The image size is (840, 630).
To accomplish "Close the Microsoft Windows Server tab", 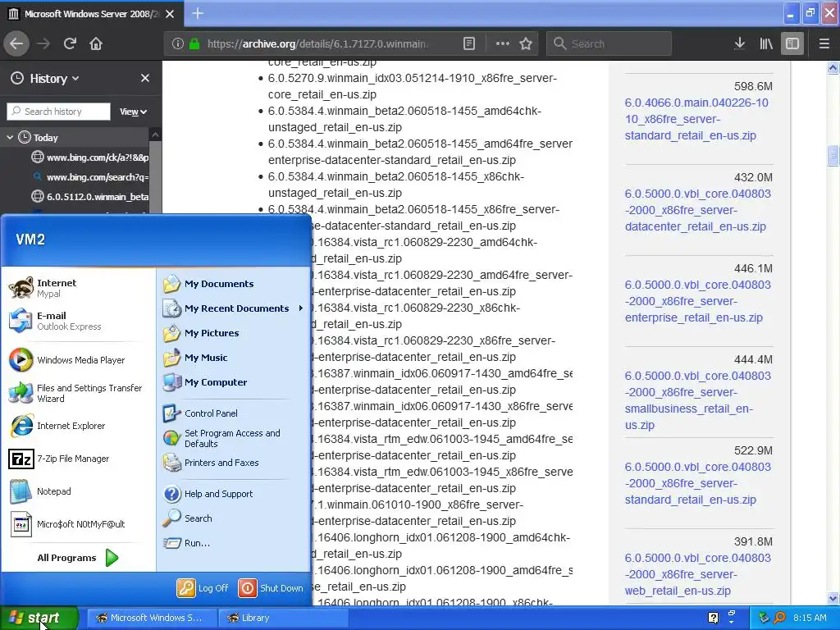I will pyautogui.click(x=170, y=14).
